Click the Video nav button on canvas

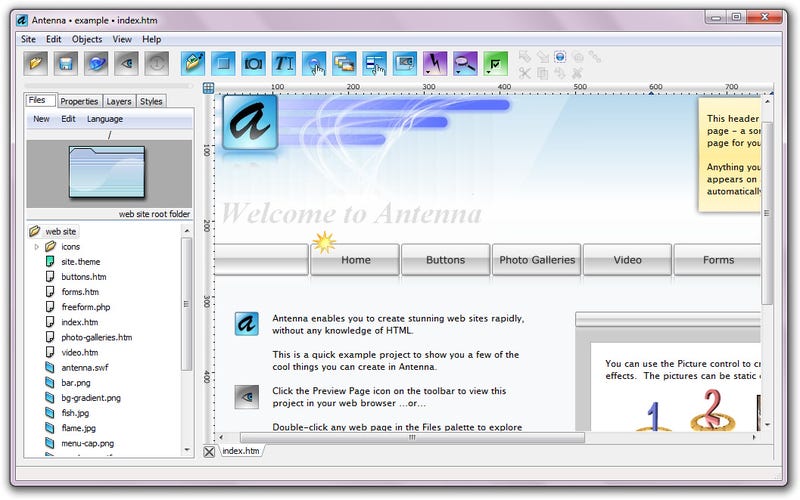(628, 260)
